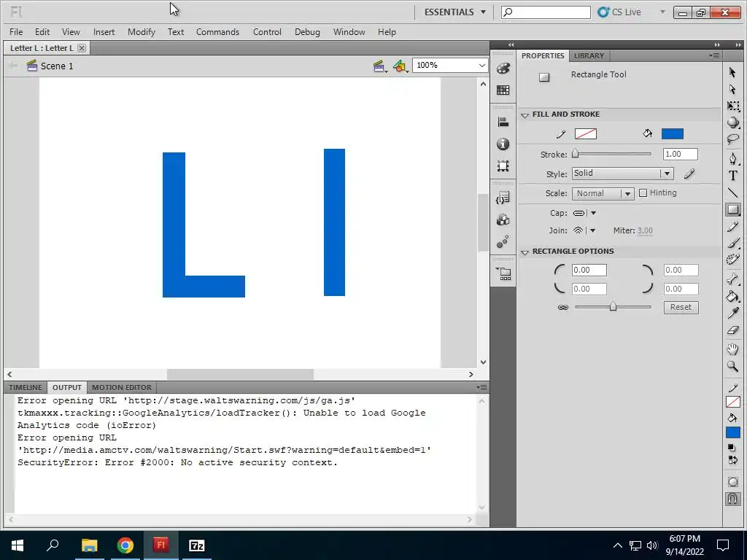Open the Align panel icon

503,122
